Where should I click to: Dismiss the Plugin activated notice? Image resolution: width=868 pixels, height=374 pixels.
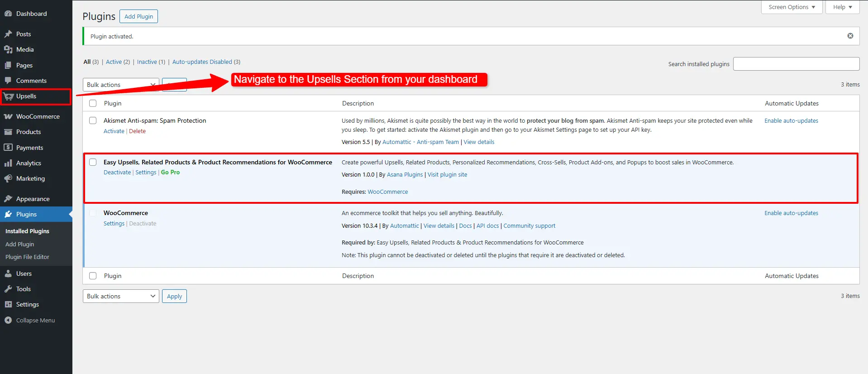(x=850, y=36)
